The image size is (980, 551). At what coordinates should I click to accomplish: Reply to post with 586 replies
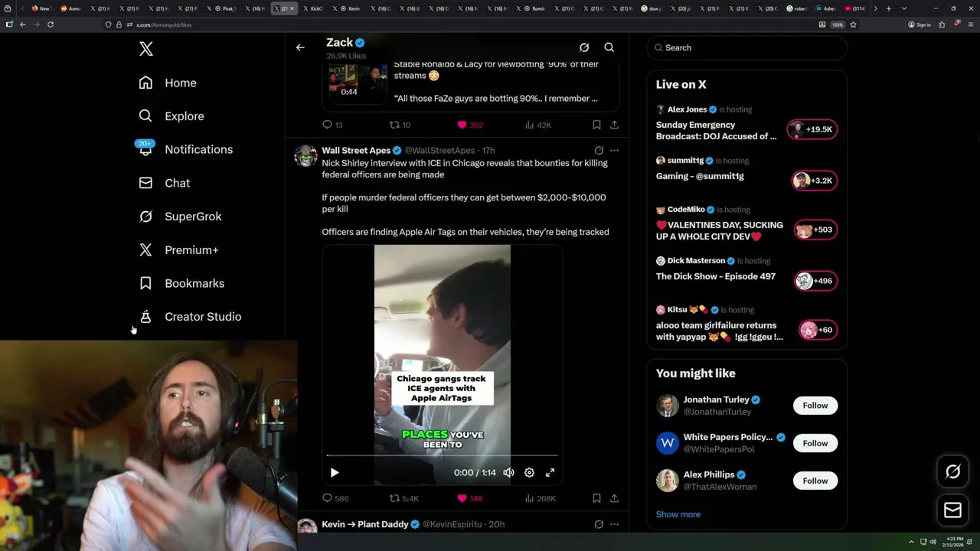coord(335,498)
